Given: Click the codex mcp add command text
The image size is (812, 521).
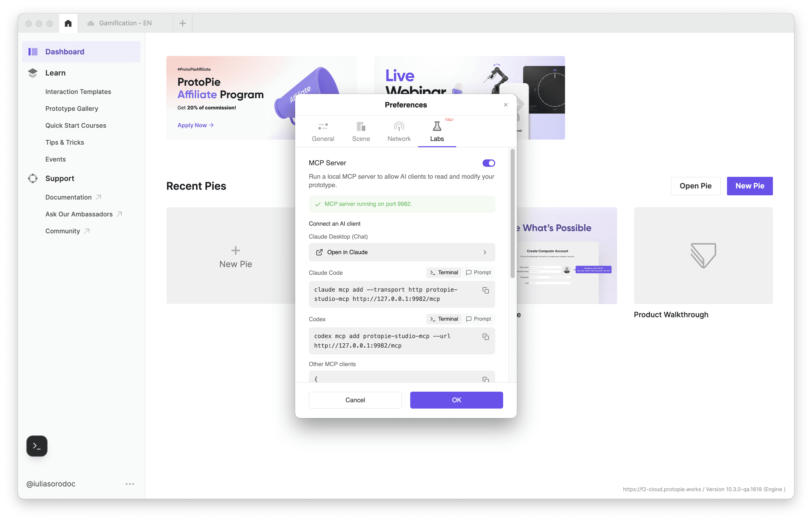Looking at the screenshot, I should (x=382, y=341).
